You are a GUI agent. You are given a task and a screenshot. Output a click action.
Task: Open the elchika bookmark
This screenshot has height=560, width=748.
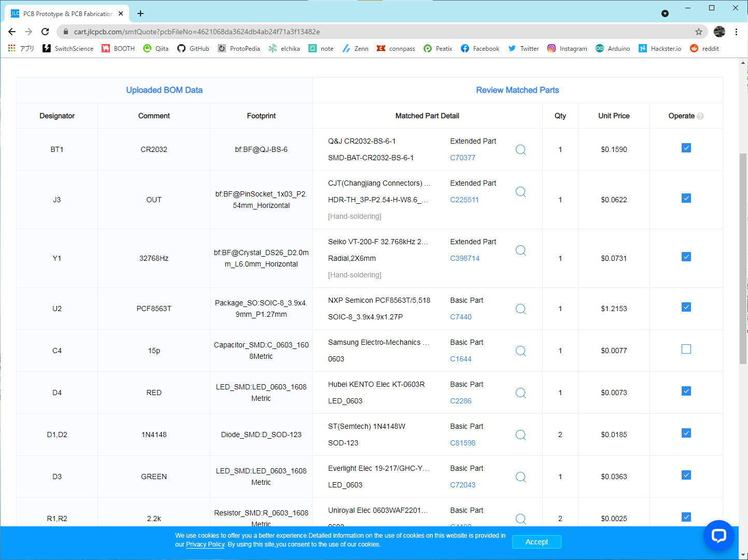pyautogui.click(x=284, y=48)
